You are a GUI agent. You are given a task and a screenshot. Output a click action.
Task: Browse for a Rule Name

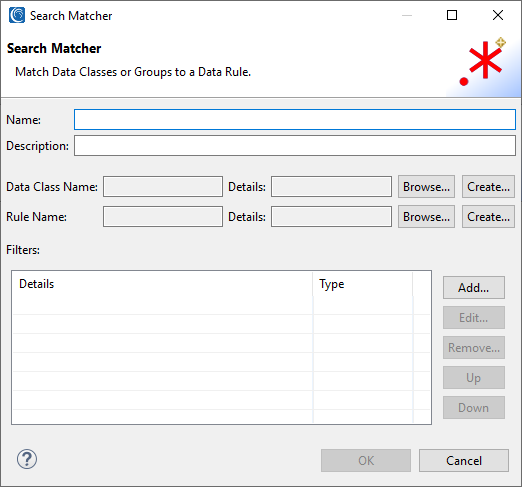(x=426, y=217)
